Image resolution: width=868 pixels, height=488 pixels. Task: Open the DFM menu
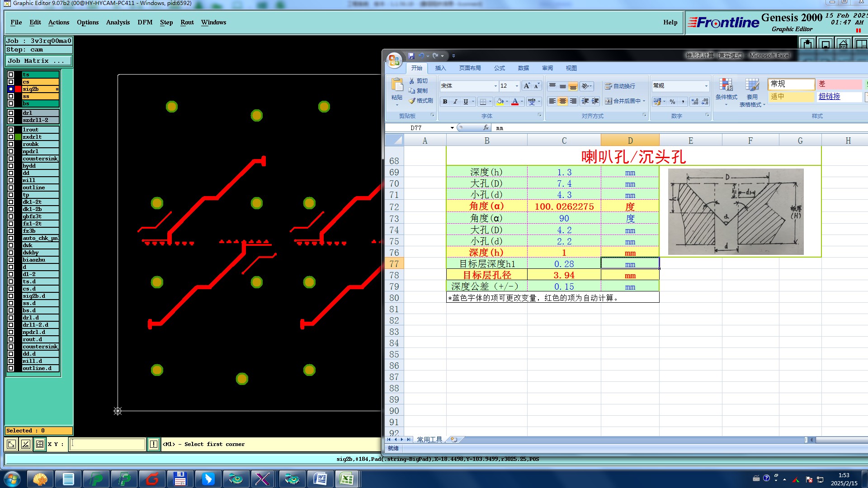click(145, 22)
